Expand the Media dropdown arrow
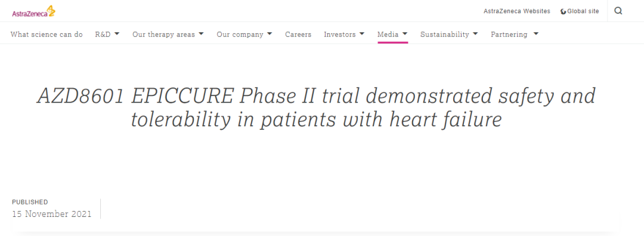 405,34
